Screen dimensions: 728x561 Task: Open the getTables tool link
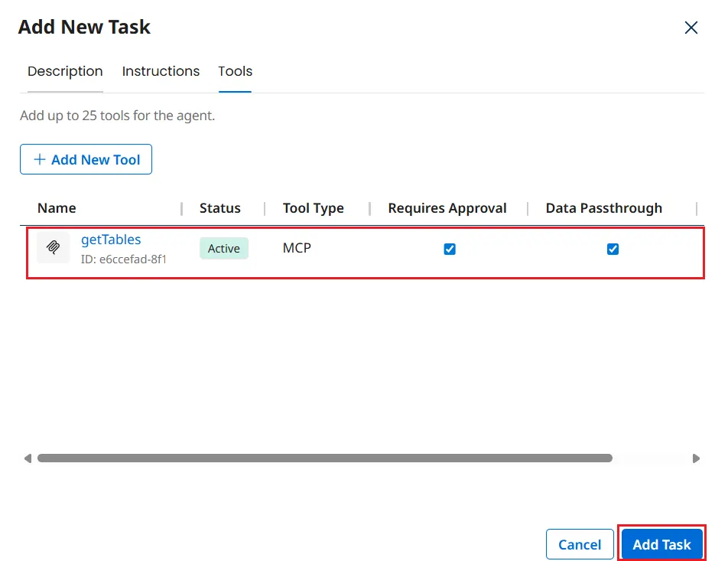coord(111,240)
